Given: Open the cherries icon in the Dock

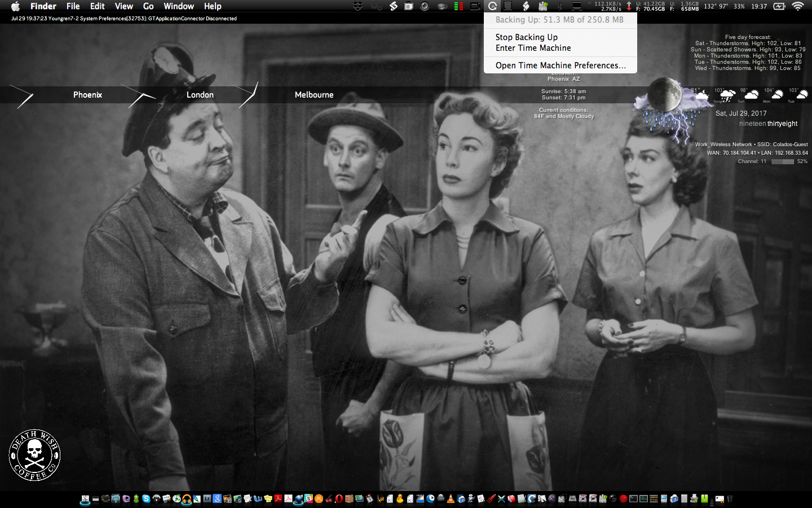Looking at the screenshot, I should pyautogui.click(x=329, y=499).
